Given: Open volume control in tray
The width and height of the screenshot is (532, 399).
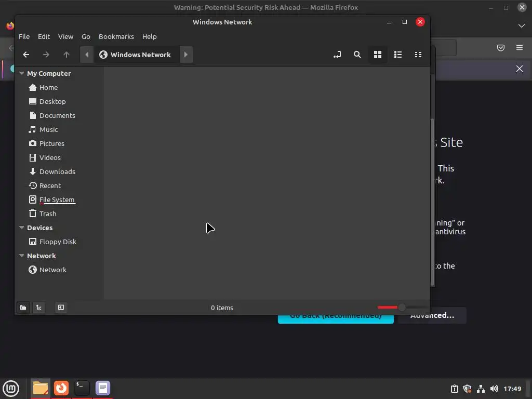Looking at the screenshot, I should 494,389.
